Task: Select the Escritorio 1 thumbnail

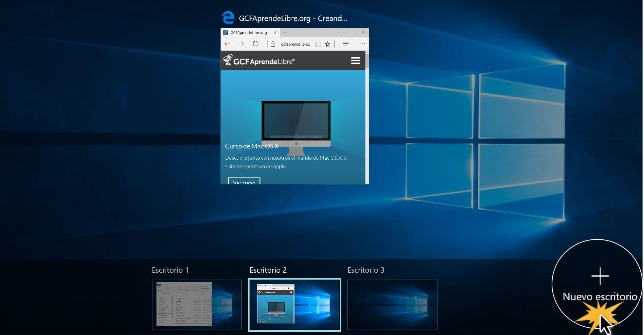Action: [197, 305]
